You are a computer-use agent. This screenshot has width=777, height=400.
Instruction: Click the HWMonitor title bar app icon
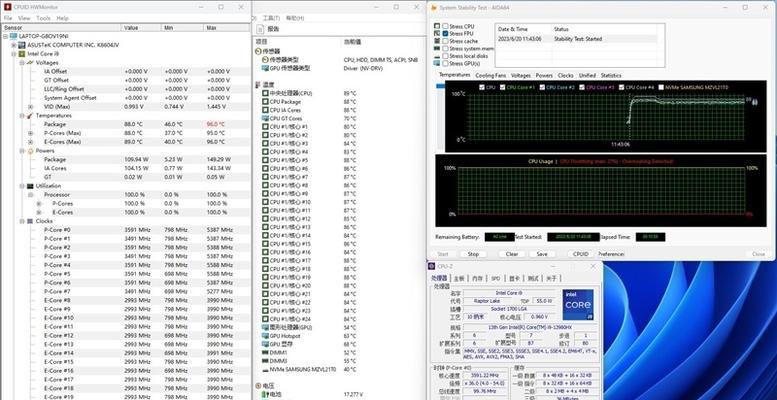[7, 7]
